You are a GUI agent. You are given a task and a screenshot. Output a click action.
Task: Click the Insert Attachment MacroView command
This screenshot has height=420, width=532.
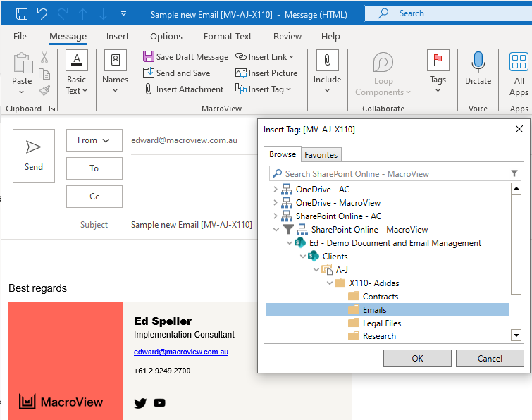[x=184, y=89]
